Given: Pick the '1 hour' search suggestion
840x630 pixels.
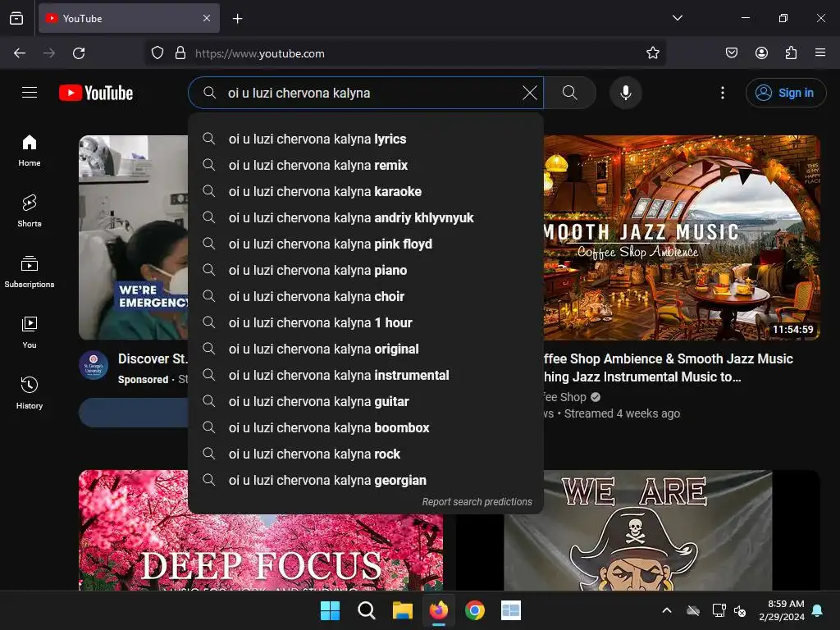Looking at the screenshot, I should coord(366,322).
